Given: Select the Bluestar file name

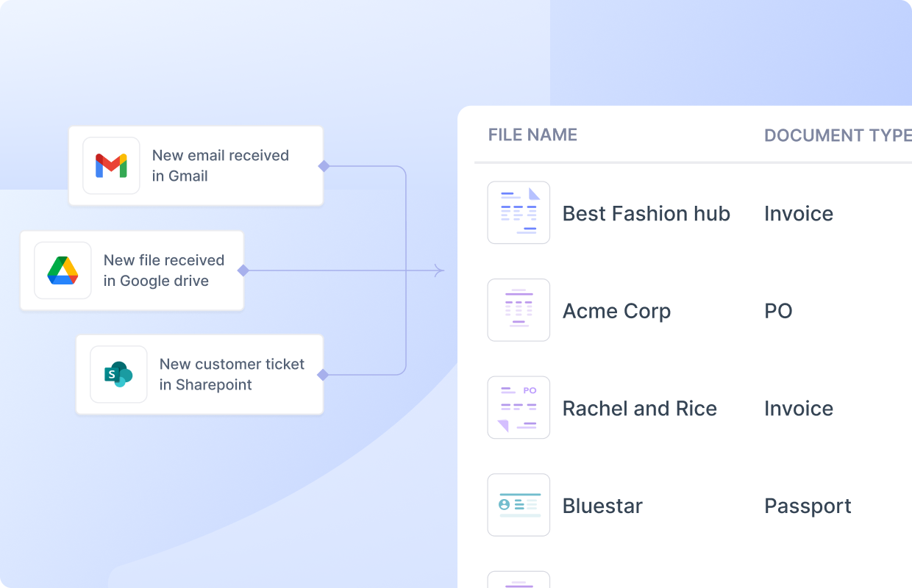Looking at the screenshot, I should coord(602,506).
